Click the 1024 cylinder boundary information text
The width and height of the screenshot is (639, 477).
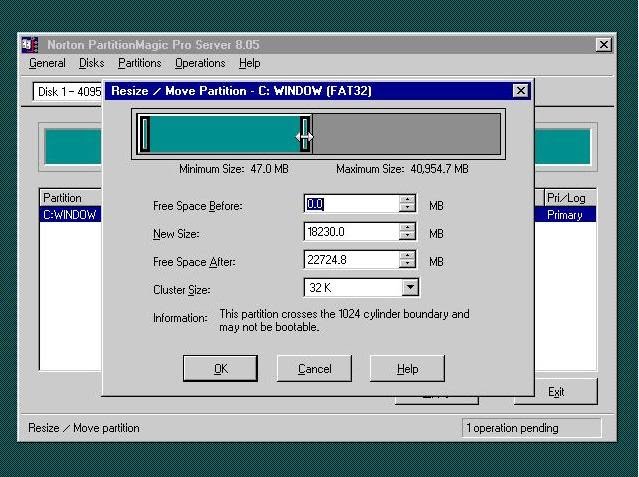click(344, 320)
